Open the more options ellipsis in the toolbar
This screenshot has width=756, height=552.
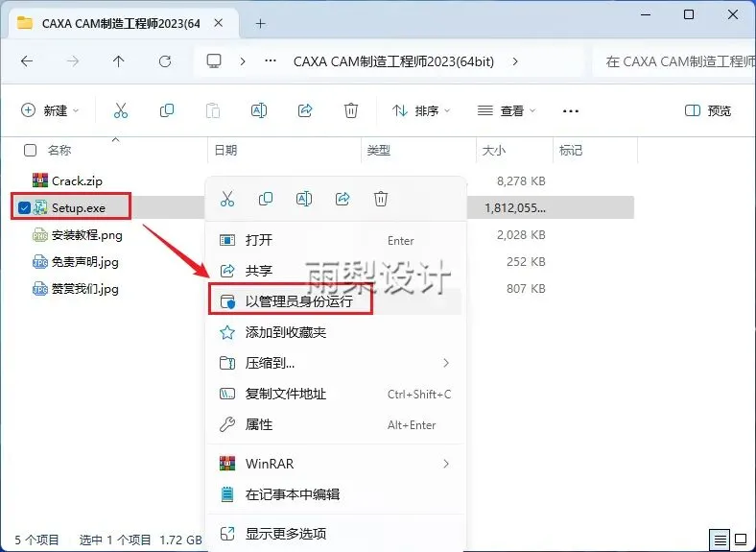pos(571,111)
